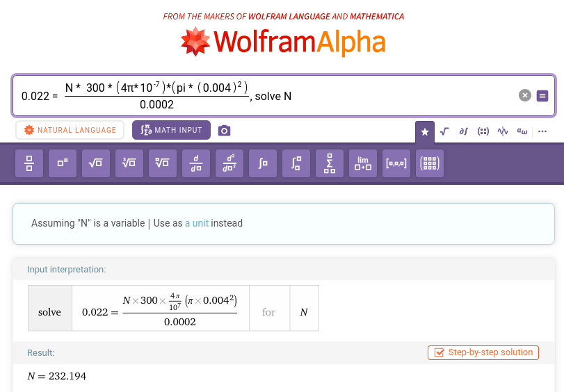This screenshot has width=564, height=392.
Task: Select the starred favorites keyboard tab
Action: [425, 132]
